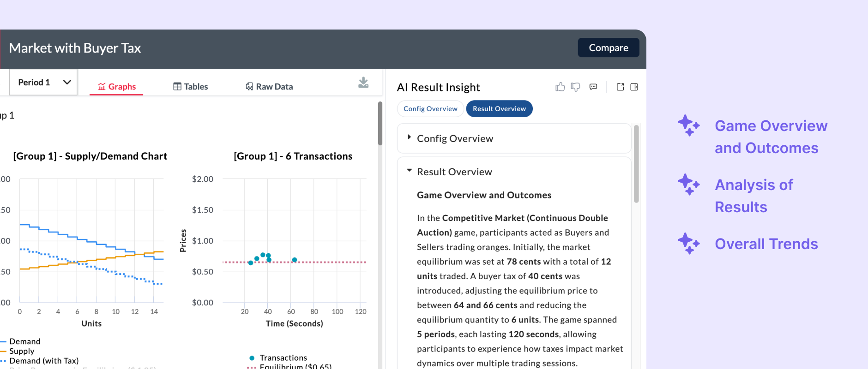
Task: Click sparkle icon beside Game Overview
Action: [x=688, y=125]
